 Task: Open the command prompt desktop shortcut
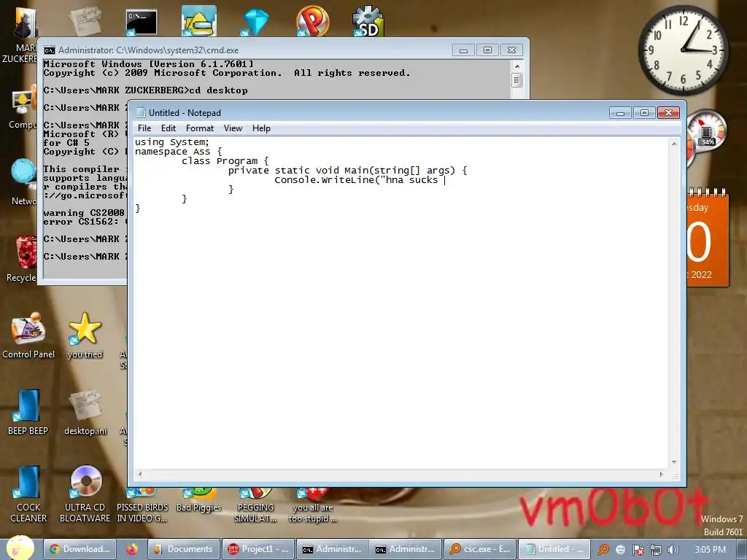pos(141,22)
